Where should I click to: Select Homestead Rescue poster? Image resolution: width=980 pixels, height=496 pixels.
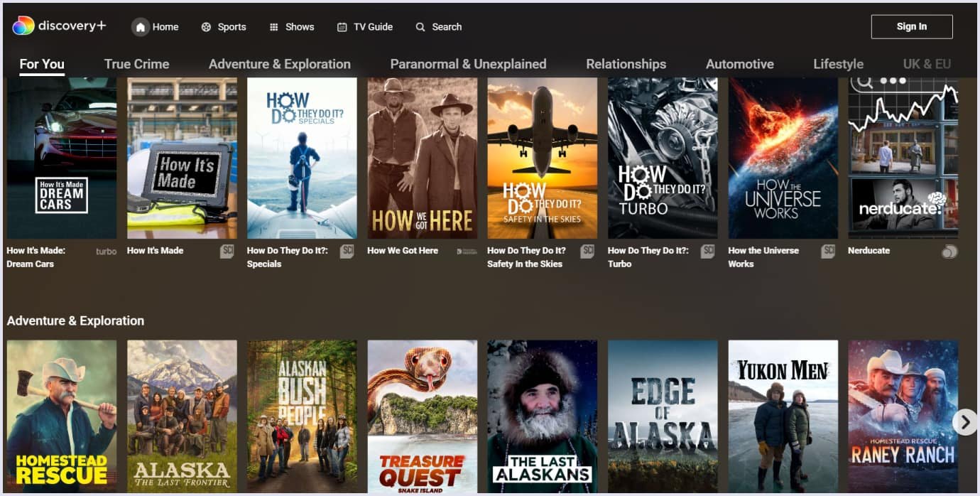click(x=62, y=416)
